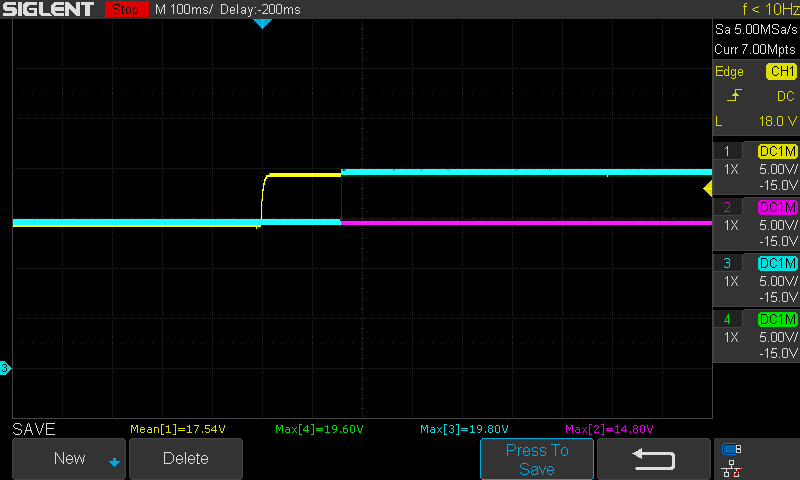
Task: Click the rising edge trigger slope icon
Action: click(734, 96)
